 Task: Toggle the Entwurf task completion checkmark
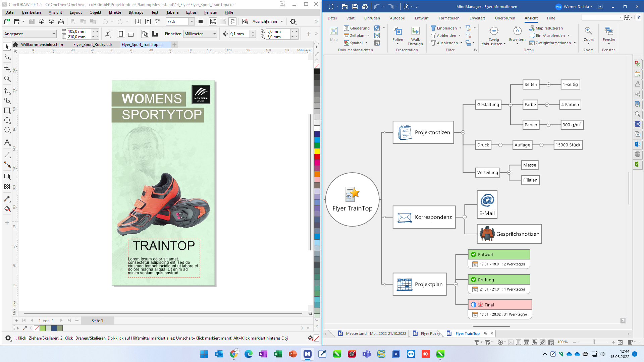point(474,254)
